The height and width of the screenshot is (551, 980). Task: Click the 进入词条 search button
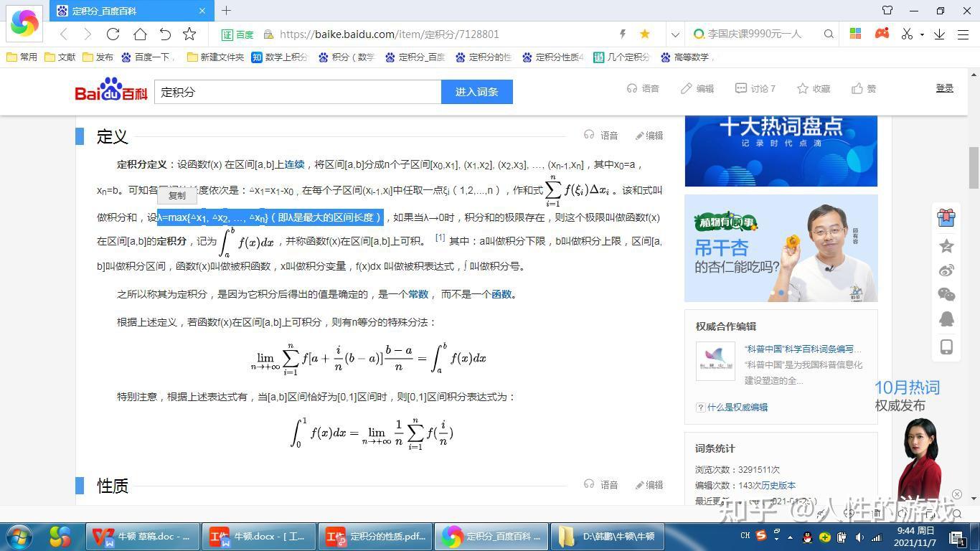[x=476, y=92]
